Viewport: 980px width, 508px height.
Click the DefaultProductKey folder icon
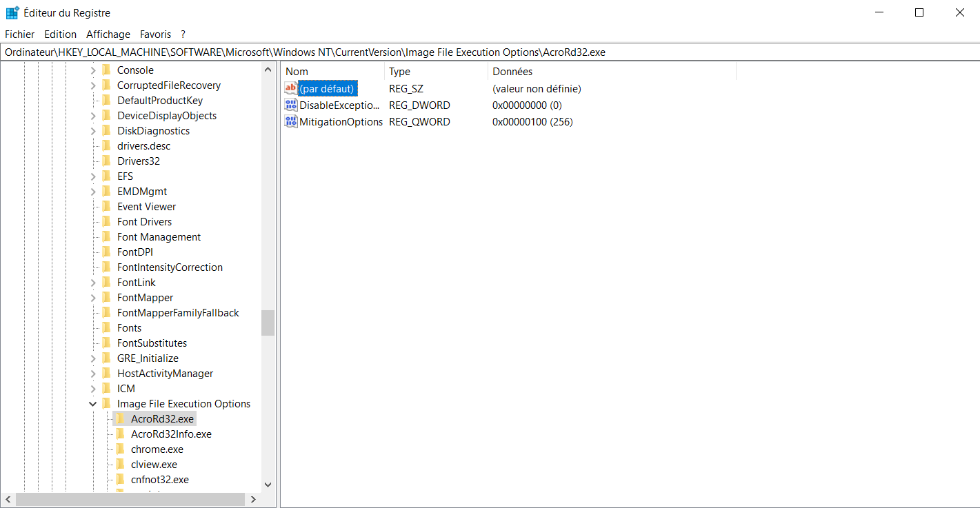[x=106, y=101]
